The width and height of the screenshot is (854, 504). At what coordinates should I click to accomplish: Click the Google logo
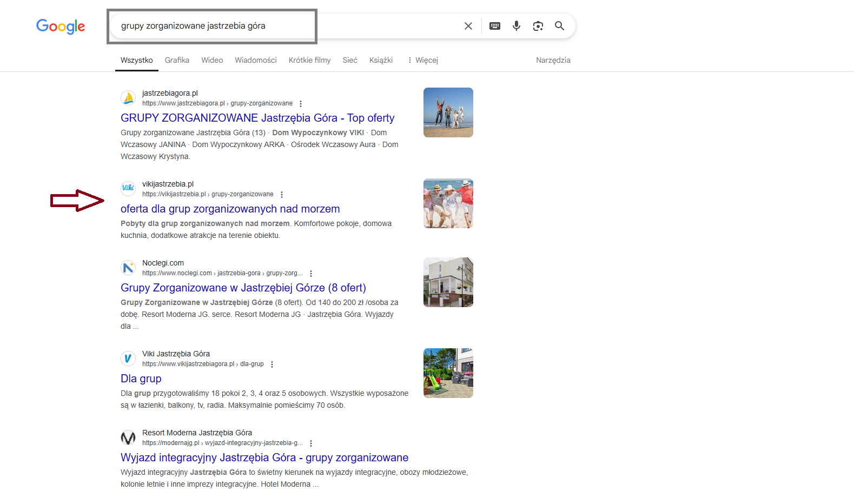pyautogui.click(x=61, y=26)
